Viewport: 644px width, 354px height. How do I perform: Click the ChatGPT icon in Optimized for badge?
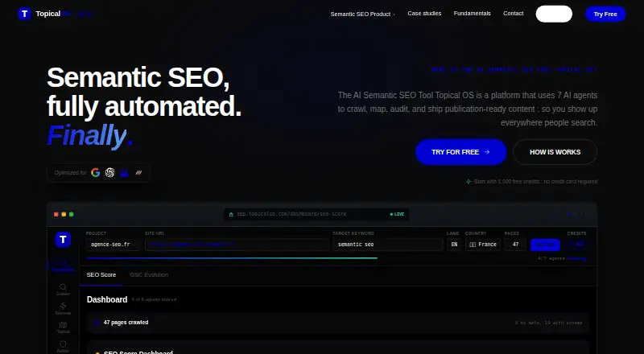(109, 173)
